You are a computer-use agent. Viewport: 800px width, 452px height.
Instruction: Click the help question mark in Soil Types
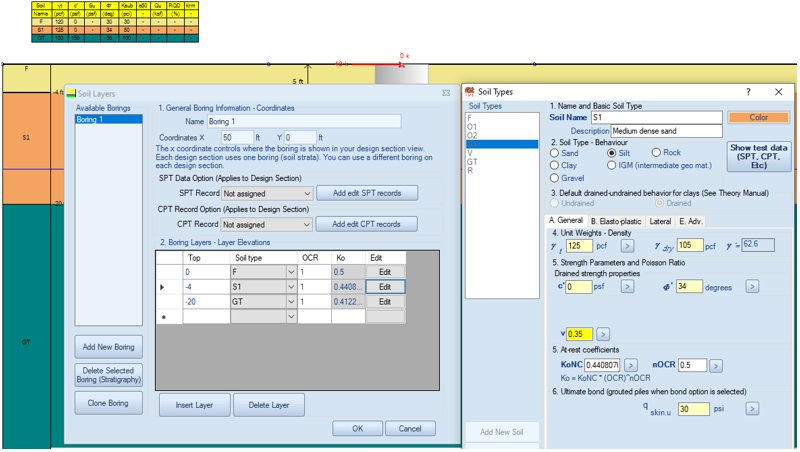pyautogui.click(x=748, y=92)
